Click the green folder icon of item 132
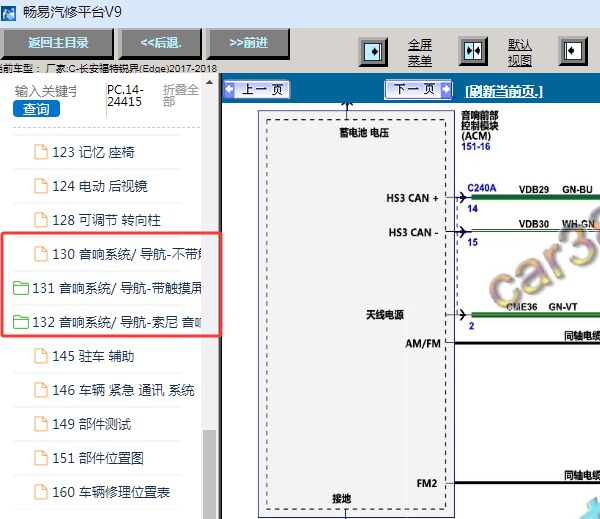Viewport: 600px width, 519px height. coord(21,322)
